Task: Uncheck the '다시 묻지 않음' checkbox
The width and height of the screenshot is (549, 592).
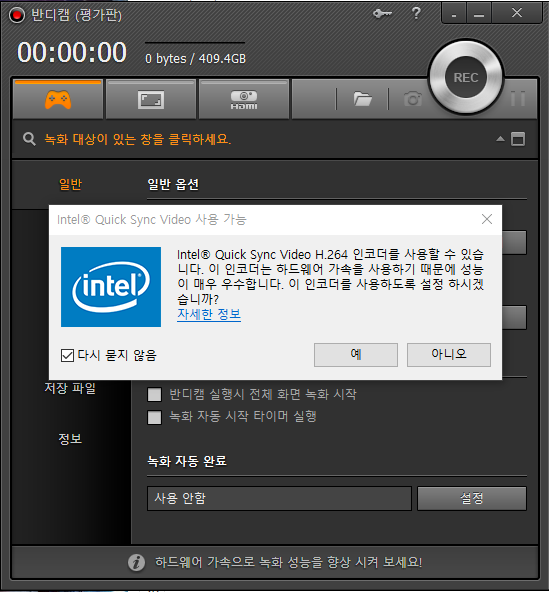Action: tap(67, 355)
